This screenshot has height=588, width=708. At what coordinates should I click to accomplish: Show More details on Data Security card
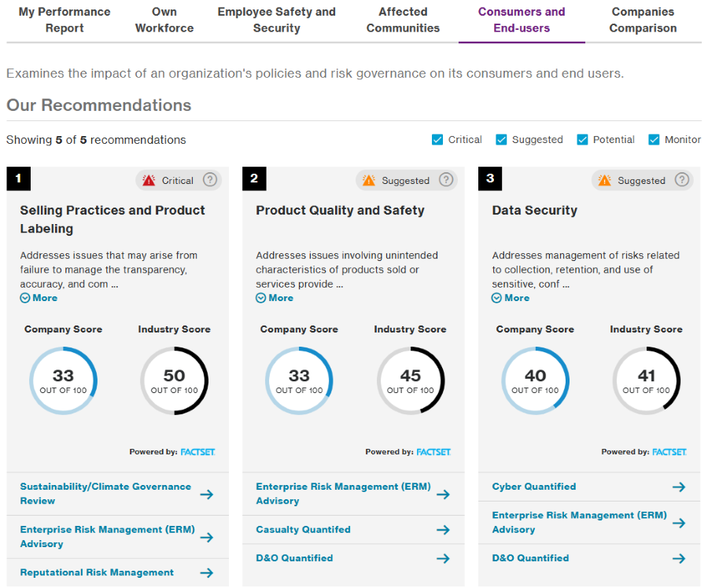511,298
